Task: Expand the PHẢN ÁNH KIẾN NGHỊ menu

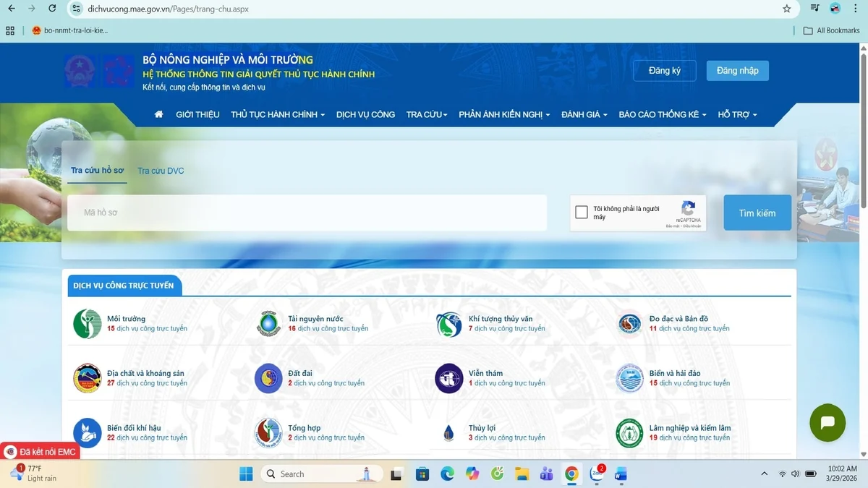Action: point(504,114)
